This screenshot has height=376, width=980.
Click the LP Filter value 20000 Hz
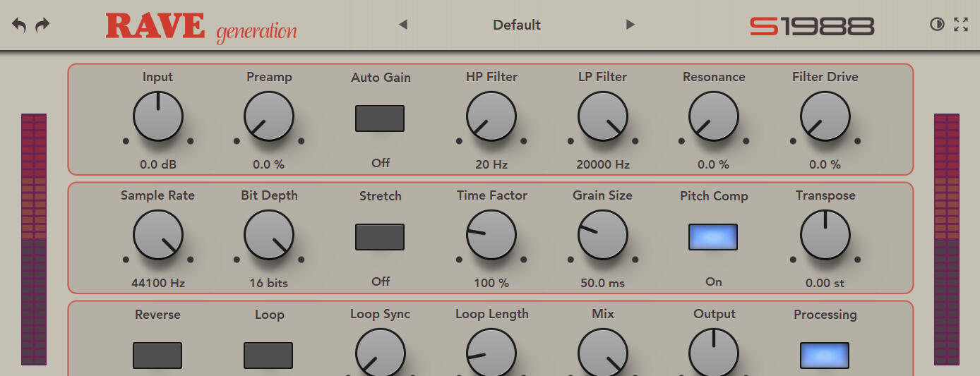603,164
